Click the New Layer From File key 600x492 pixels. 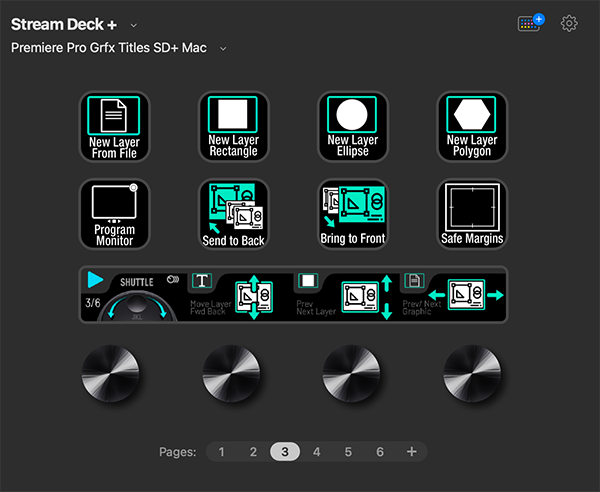[114, 127]
